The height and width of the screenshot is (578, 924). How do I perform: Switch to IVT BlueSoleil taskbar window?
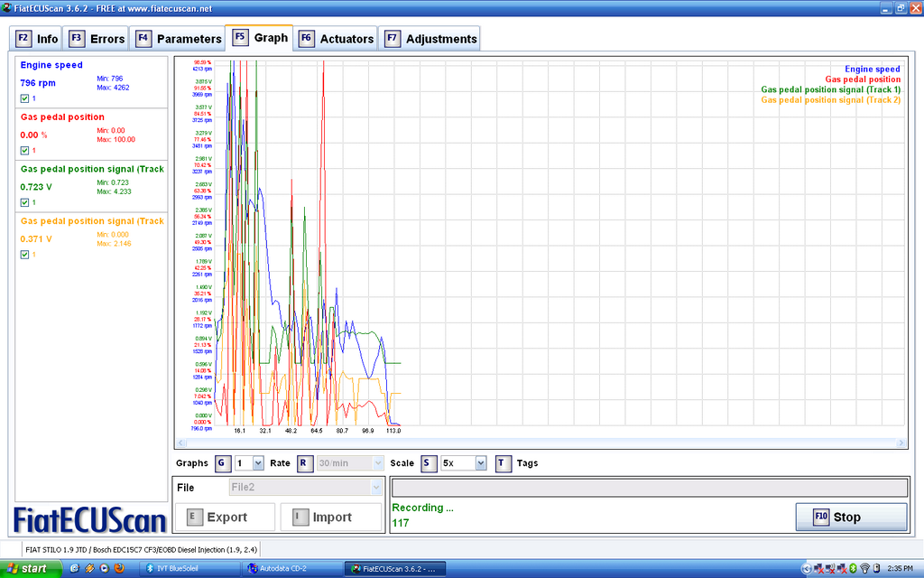tap(189, 569)
